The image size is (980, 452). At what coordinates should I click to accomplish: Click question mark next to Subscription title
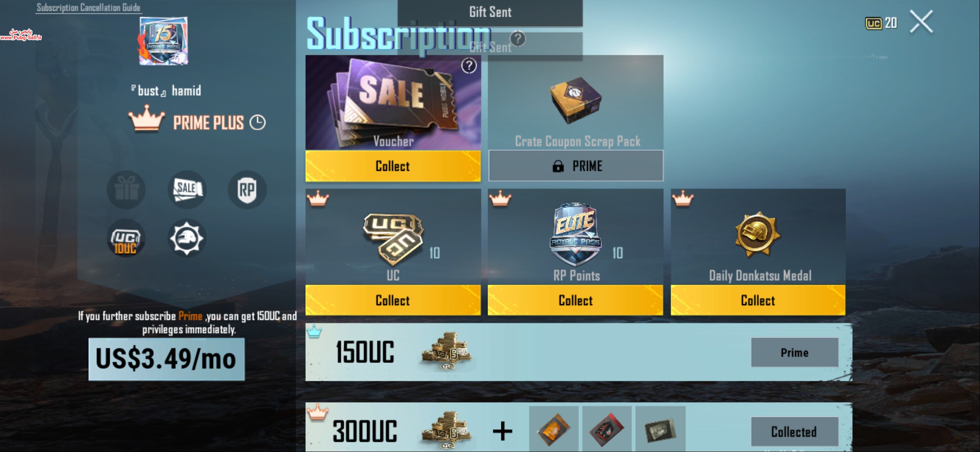click(x=518, y=39)
